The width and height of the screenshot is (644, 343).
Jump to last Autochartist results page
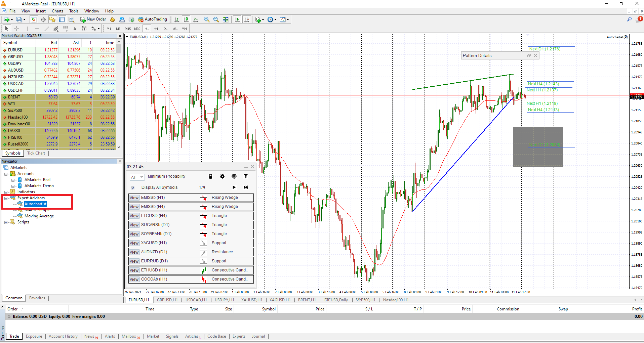coord(246,187)
